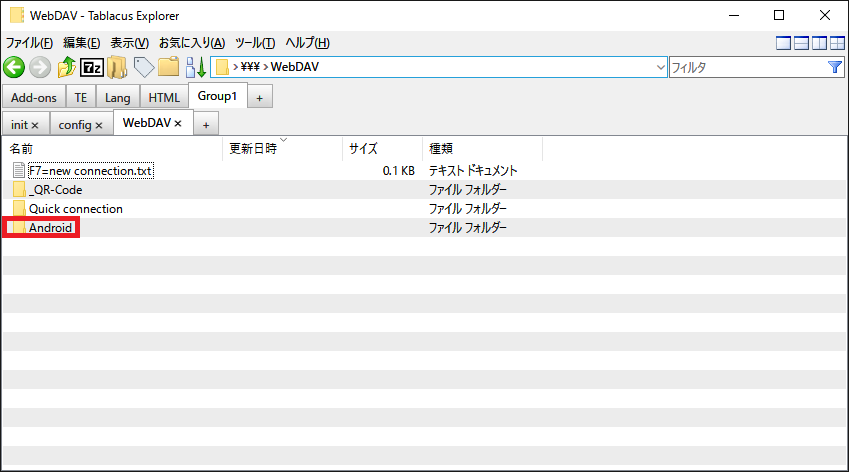The height and width of the screenshot is (472, 849).
Task: Go up one folder level icon
Action: click(67, 67)
